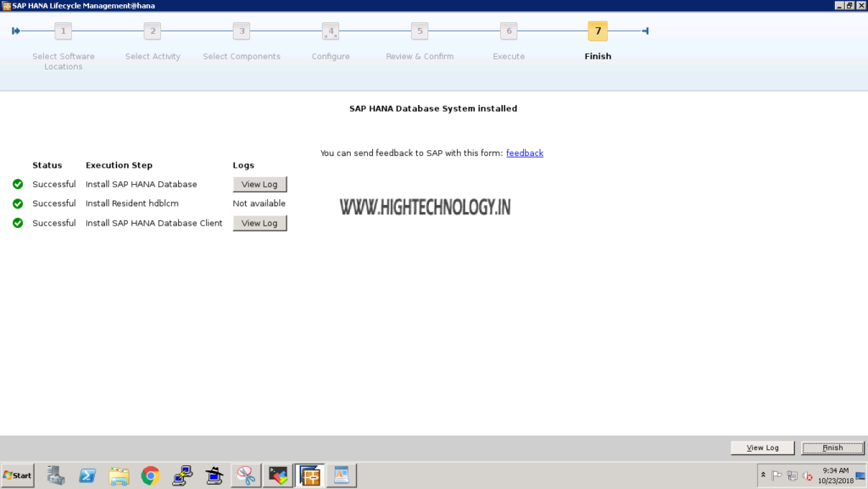Click the SAP HANA window title bar icon
The width and height of the screenshot is (868, 489).
(7, 6)
